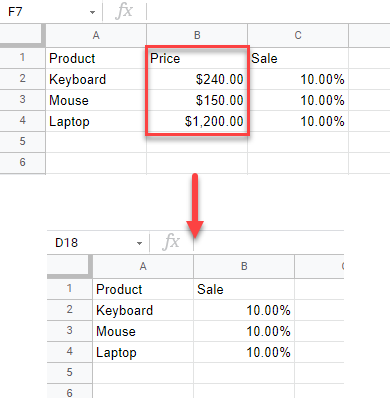The width and height of the screenshot is (390, 398).
Task: Select the D18 name box text
Action: (67, 243)
